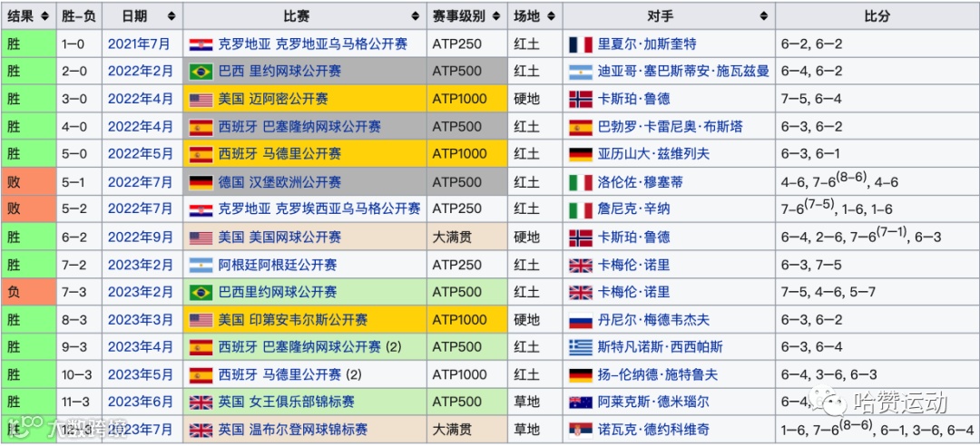
Task: Open the 迈阿密公开赛 tournament link
Action: [x=289, y=99]
